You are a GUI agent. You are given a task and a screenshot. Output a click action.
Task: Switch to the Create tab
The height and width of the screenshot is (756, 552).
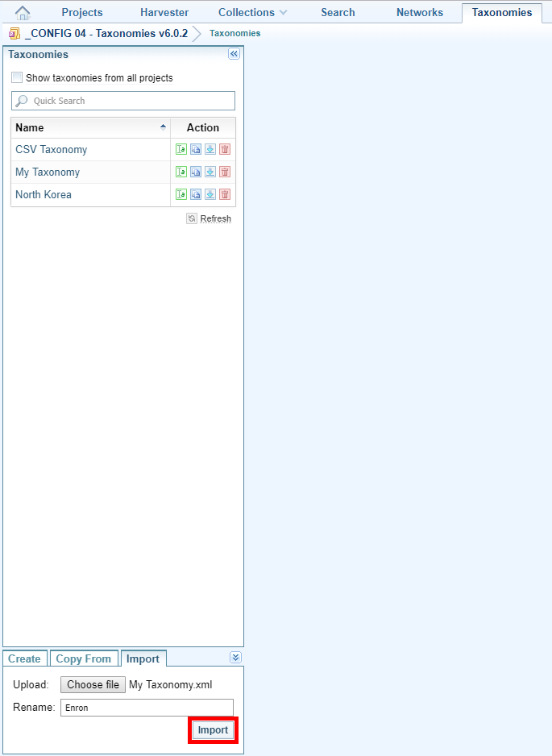(24, 658)
